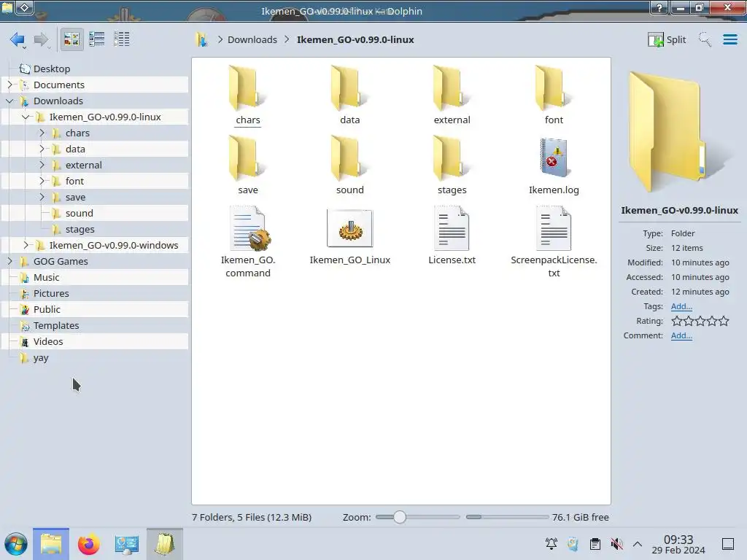
Task: Expand the external tree node
Action: point(42,165)
